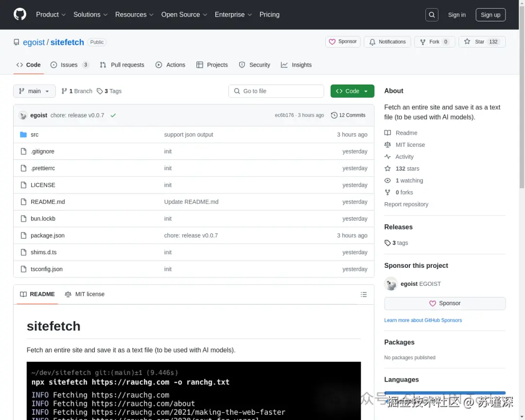
Task: Open the sitefetch repository name link
Action: click(x=67, y=42)
